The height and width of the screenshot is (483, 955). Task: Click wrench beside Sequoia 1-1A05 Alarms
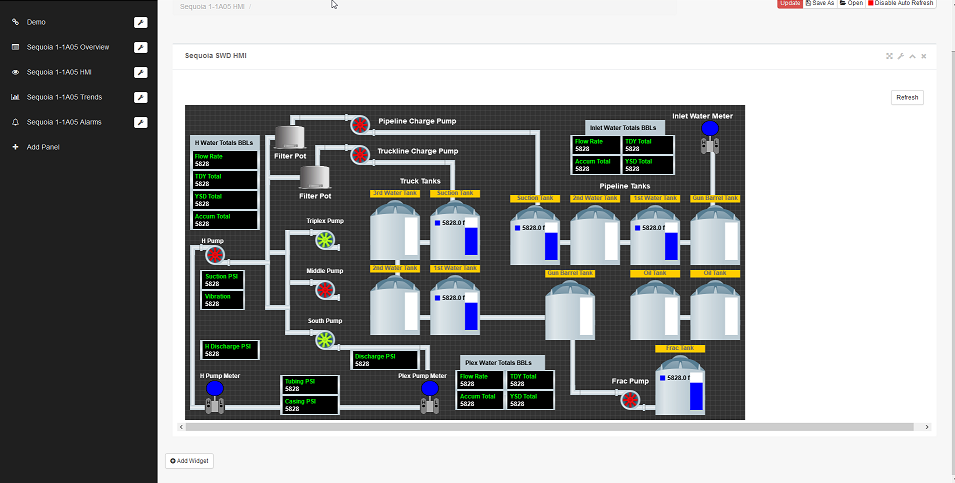coord(141,122)
